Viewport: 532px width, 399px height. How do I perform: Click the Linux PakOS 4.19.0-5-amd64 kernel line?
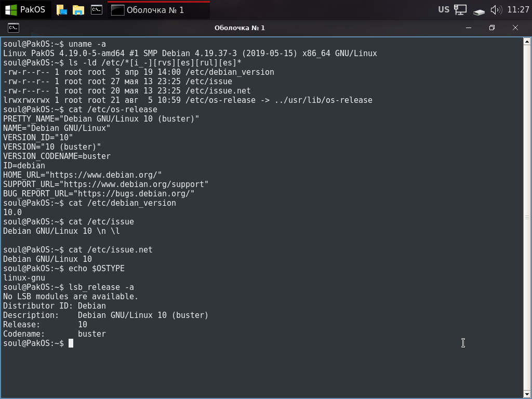190,54
